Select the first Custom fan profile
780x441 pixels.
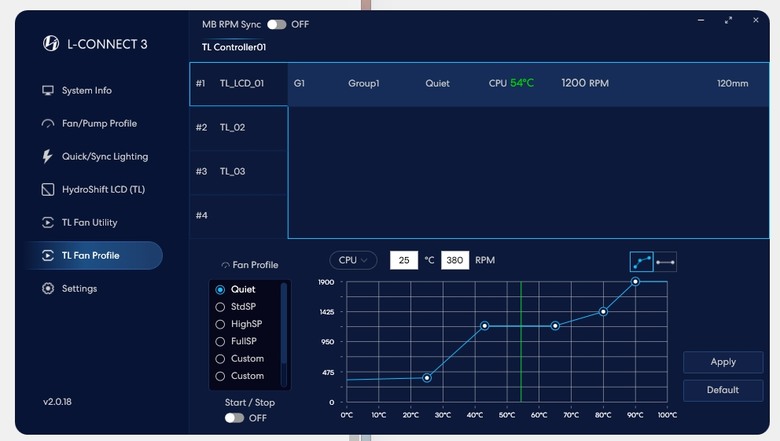[x=220, y=359]
